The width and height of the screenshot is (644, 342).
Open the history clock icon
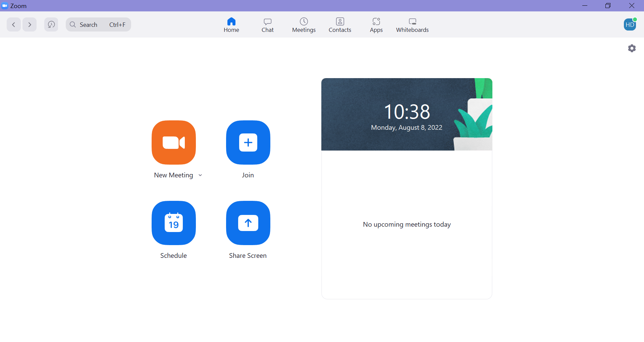coord(51,24)
